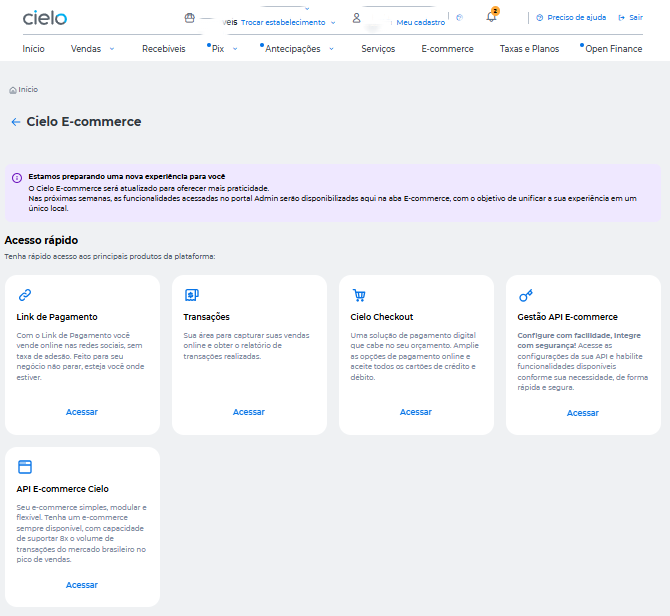Click the store establishment icon

tap(190, 18)
